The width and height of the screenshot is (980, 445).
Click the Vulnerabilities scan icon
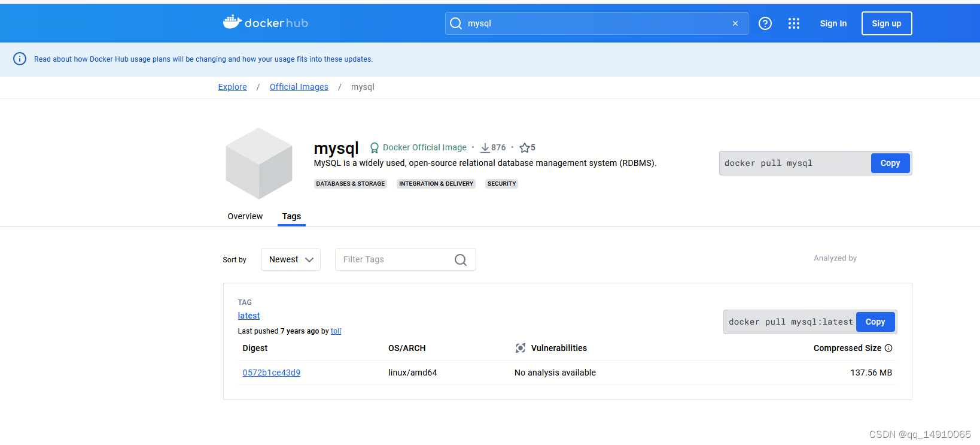coord(521,348)
